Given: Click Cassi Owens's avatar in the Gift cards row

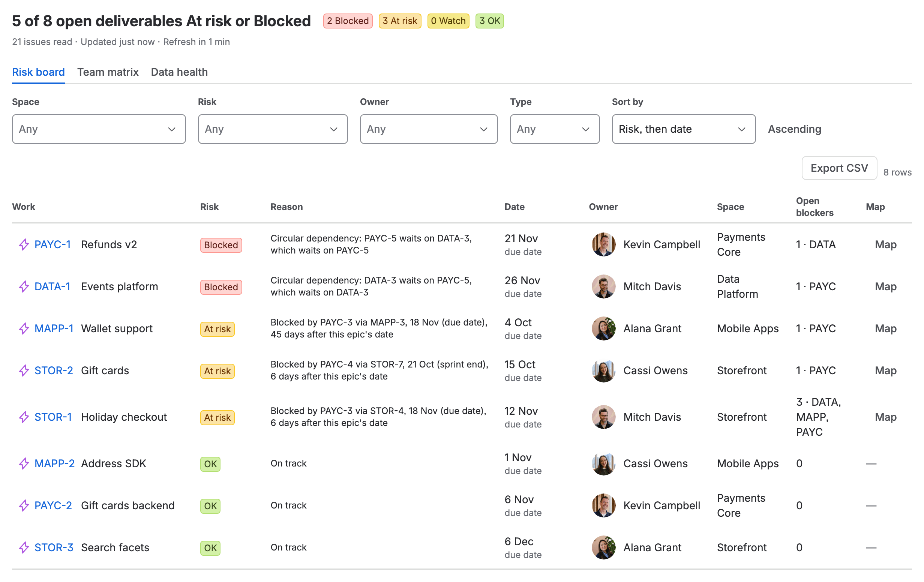Looking at the screenshot, I should point(604,370).
